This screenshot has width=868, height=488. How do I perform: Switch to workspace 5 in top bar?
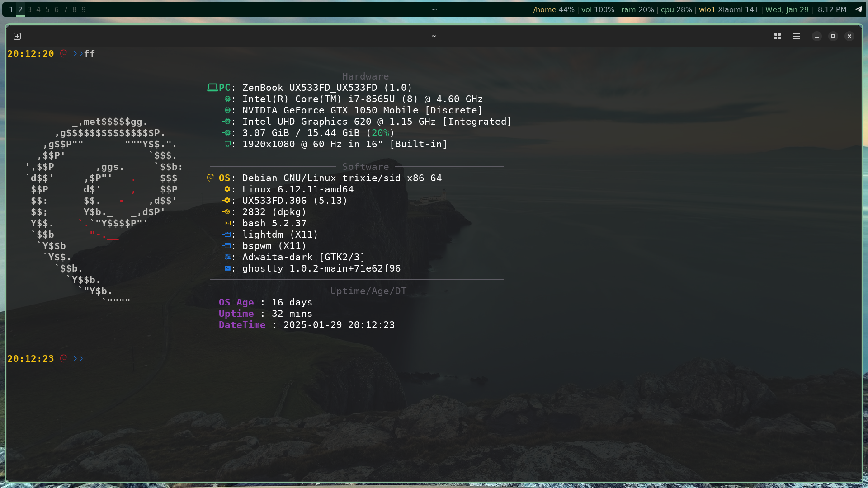pyautogui.click(x=47, y=9)
